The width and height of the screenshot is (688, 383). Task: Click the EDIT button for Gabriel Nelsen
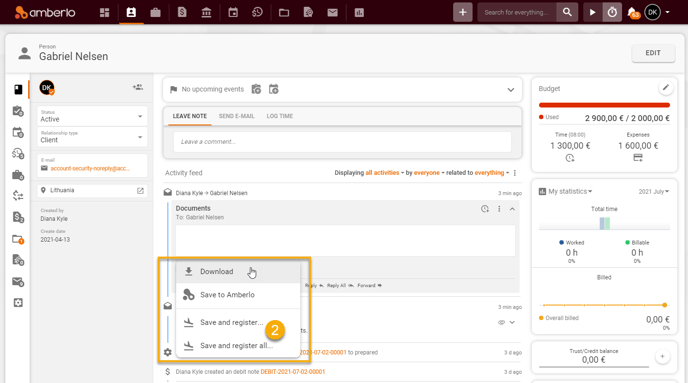(x=652, y=53)
